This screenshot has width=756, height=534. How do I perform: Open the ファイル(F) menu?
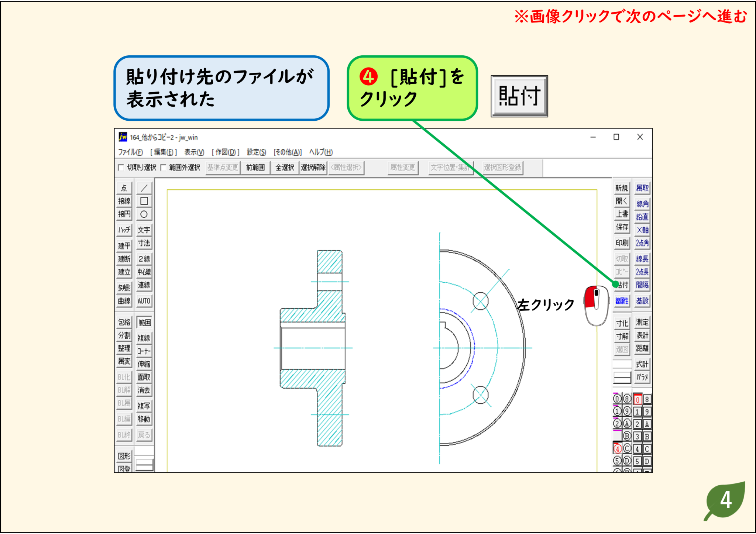131,152
